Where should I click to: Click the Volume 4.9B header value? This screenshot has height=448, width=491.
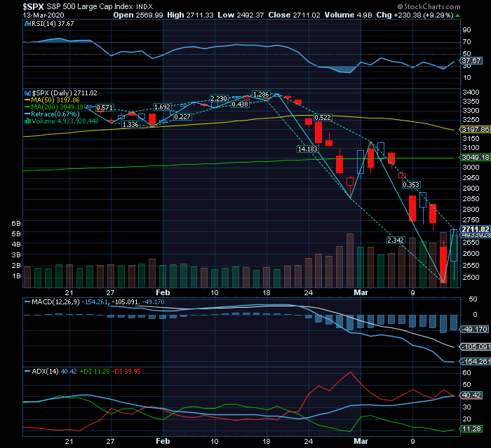click(x=348, y=15)
